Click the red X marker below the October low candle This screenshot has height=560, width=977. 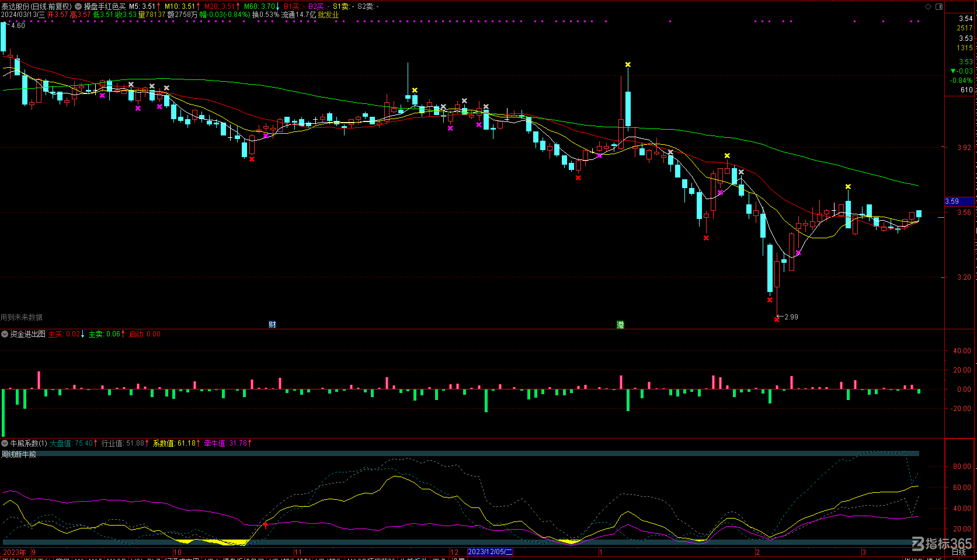click(252, 159)
